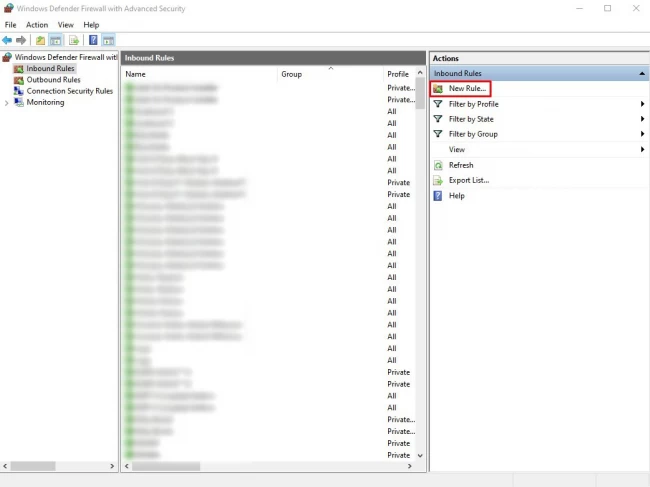The height and width of the screenshot is (487, 650).
Task: Click New Rule... in the Actions pane
Action: click(x=467, y=88)
